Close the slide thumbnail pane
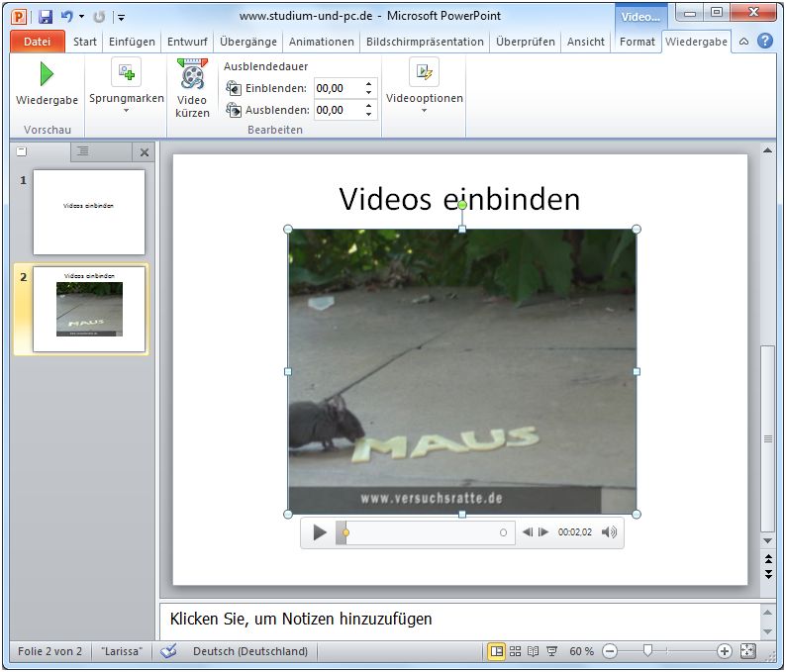The width and height of the screenshot is (786, 672). pyautogui.click(x=145, y=152)
